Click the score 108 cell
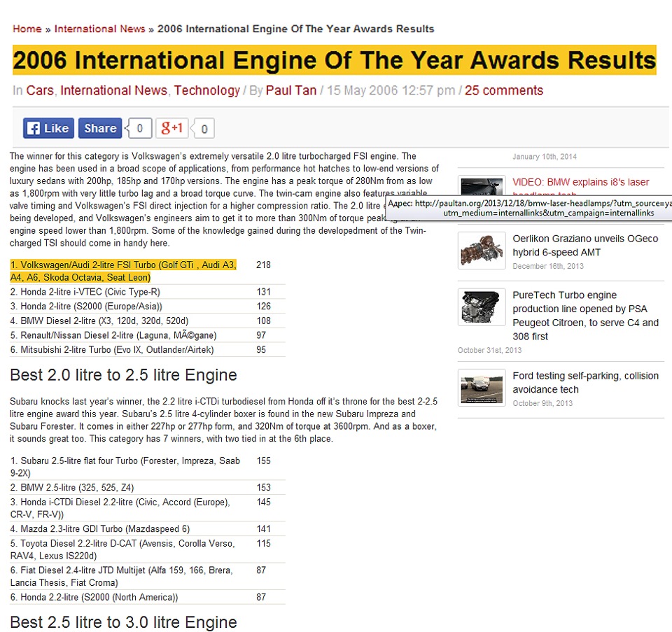This screenshot has height=632, width=672. [x=264, y=321]
